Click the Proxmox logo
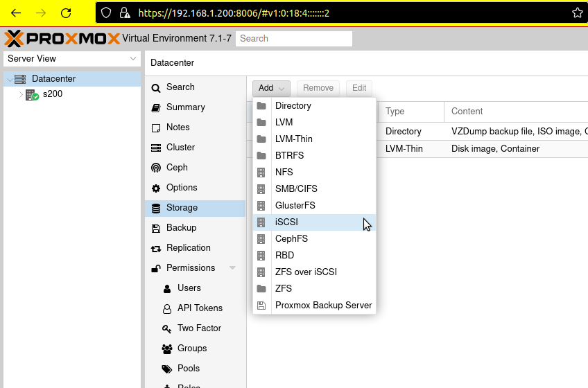 tap(62, 39)
